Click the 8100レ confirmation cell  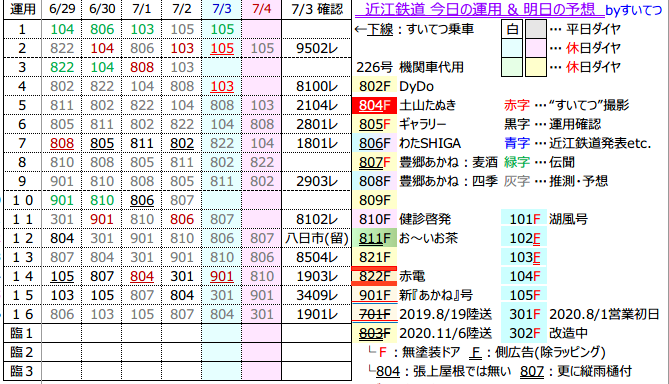click(317, 86)
